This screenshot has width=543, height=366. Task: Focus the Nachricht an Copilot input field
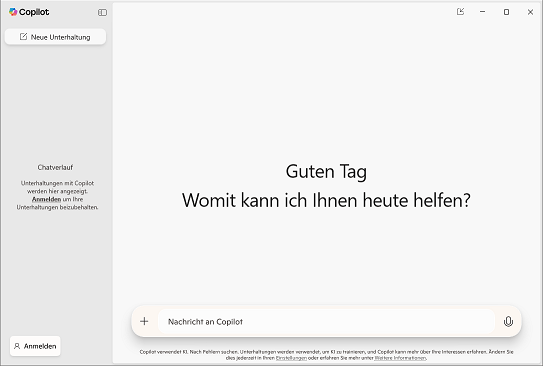point(326,322)
